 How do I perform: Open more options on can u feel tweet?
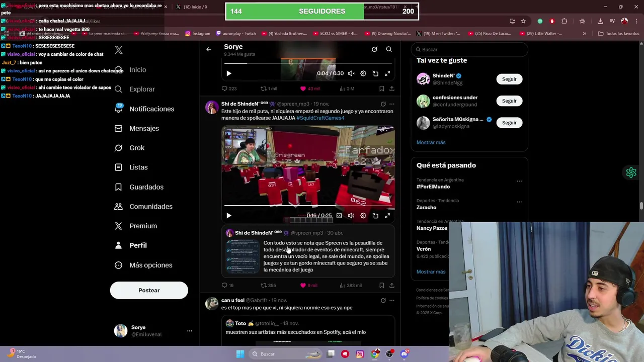pyautogui.click(x=392, y=301)
